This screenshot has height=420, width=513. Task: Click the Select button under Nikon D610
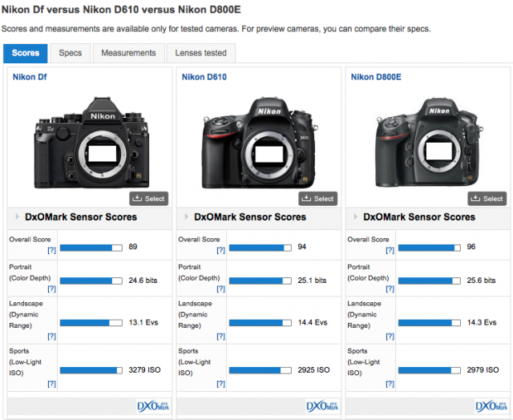click(x=318, y=199)
